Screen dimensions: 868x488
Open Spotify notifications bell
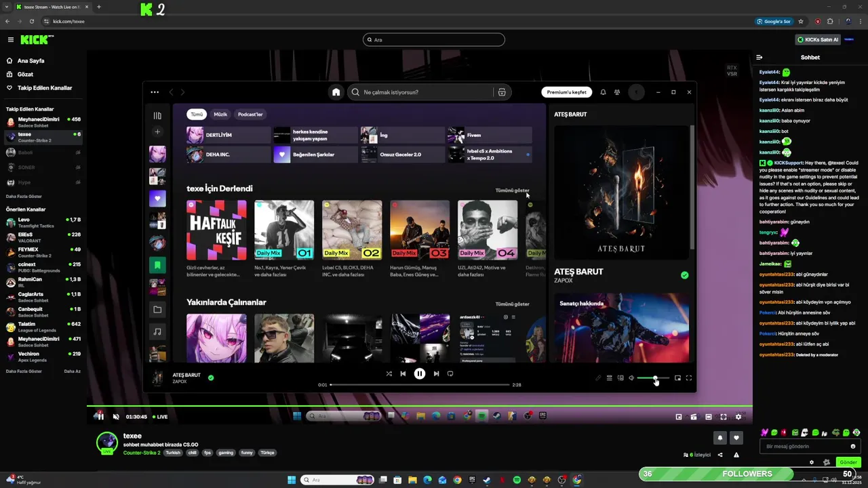(603, 92)
